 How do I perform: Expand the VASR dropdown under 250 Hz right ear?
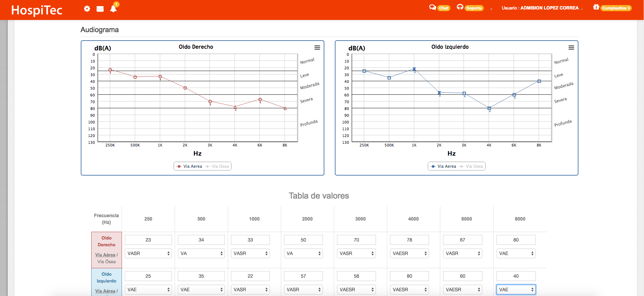(148, 253)
